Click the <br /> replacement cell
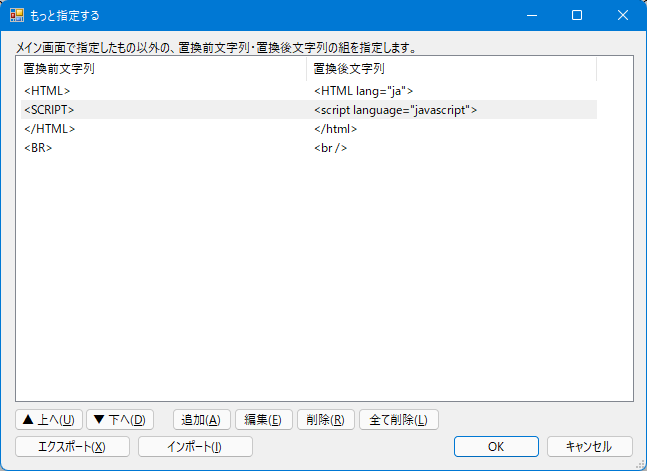The height and width of the screenshot is (471, 647). 331,148
